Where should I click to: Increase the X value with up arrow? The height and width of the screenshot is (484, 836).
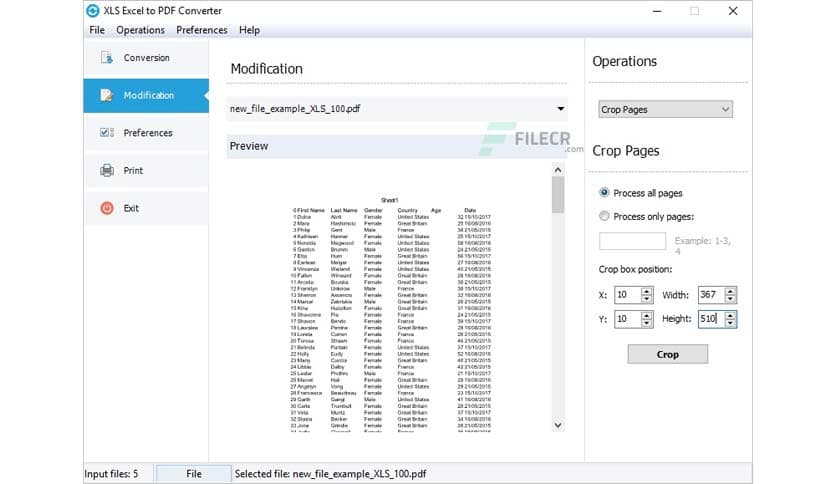click(647, 291)
